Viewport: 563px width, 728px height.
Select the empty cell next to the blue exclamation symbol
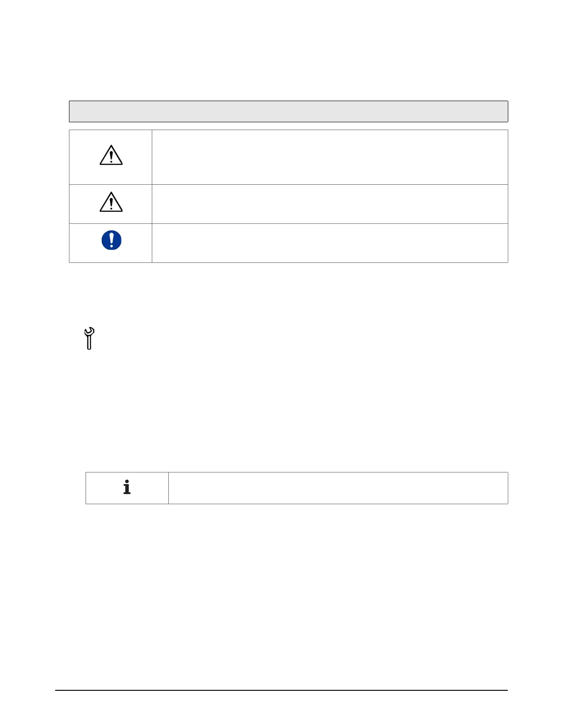coord(330,243)
